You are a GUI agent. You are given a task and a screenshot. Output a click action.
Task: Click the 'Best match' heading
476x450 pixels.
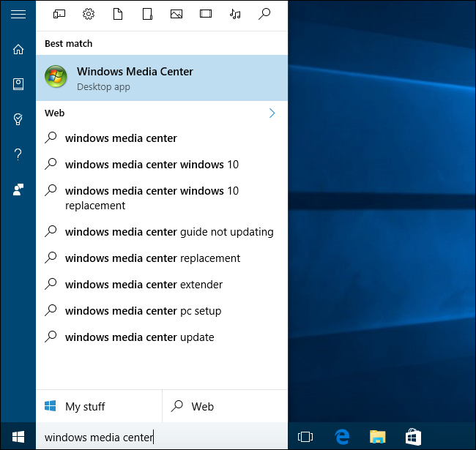pos(68,44)
